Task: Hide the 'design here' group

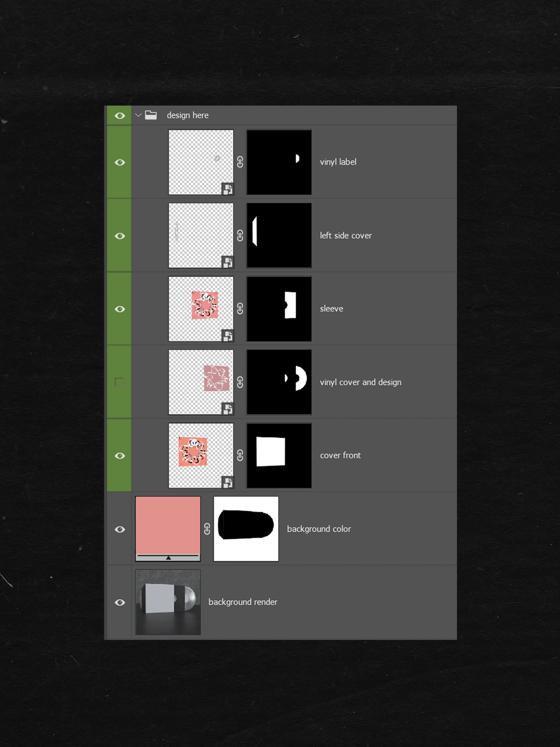Action: tap(119, 116)
